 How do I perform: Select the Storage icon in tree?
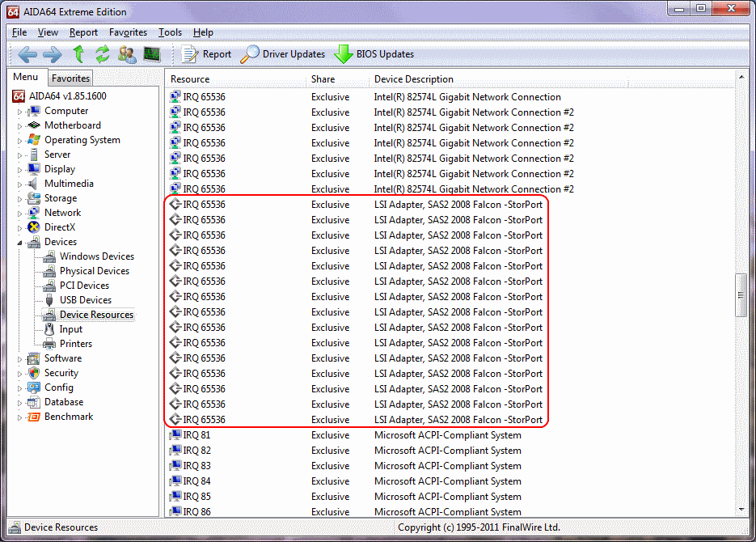point(34,198)
